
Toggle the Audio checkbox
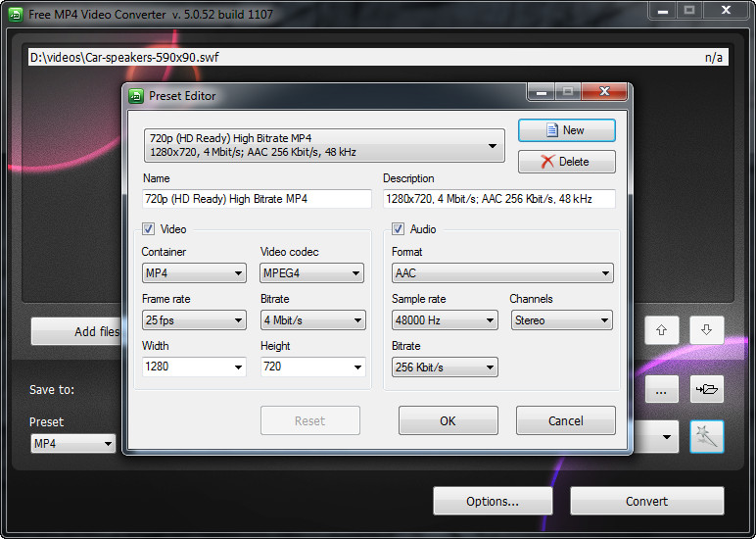pyautogui.click(x=398, y=228)
